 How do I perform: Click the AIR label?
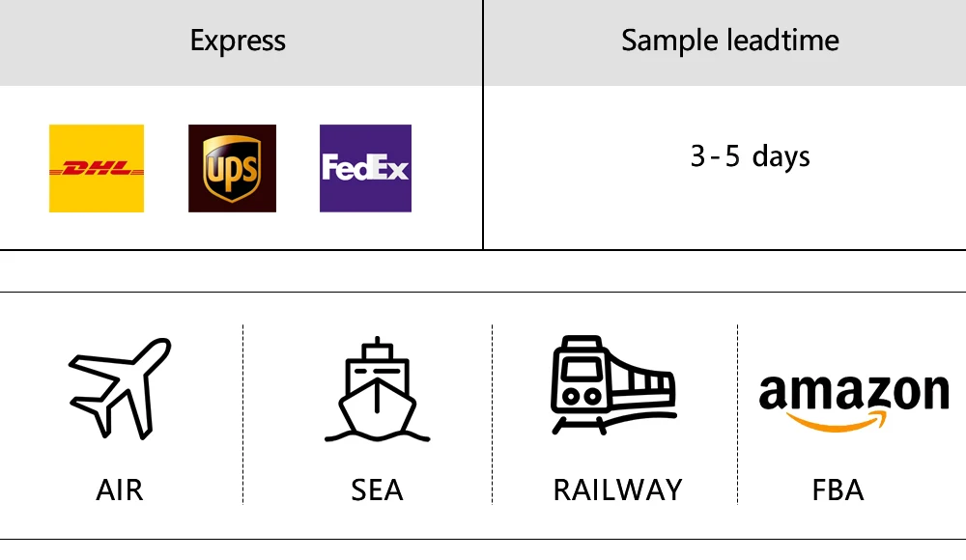click(120, 490)
